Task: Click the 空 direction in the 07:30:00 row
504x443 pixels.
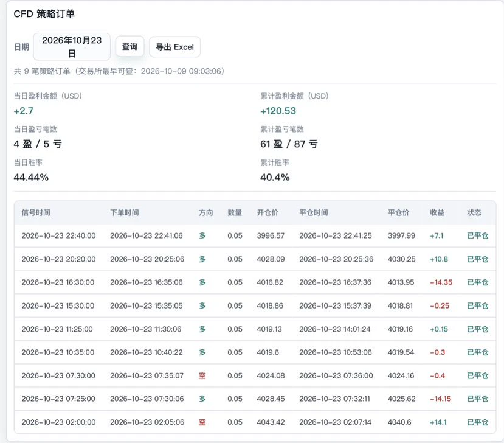Action: click(x=202, y=376)
